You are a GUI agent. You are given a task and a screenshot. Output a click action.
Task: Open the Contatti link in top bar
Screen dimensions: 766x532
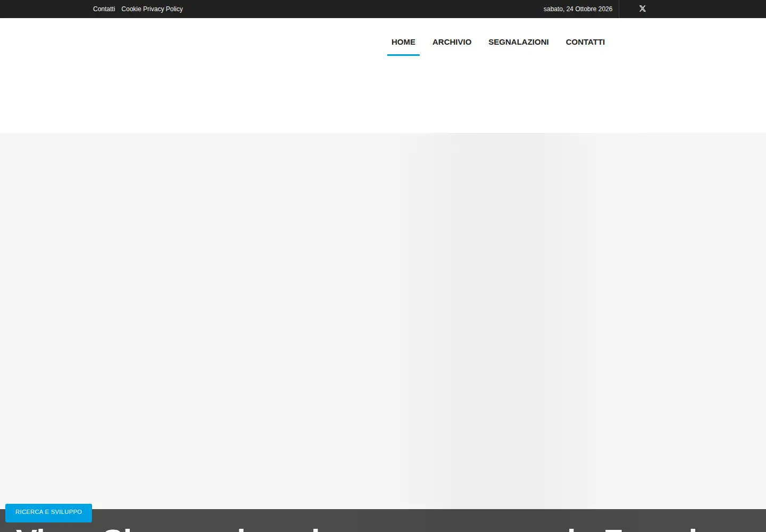[x=104, y=9]
